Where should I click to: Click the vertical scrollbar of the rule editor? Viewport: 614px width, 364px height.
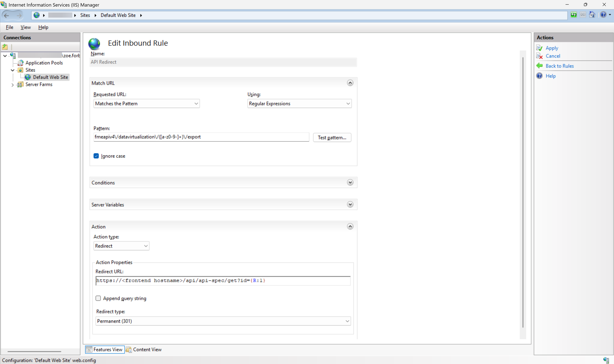523,192
